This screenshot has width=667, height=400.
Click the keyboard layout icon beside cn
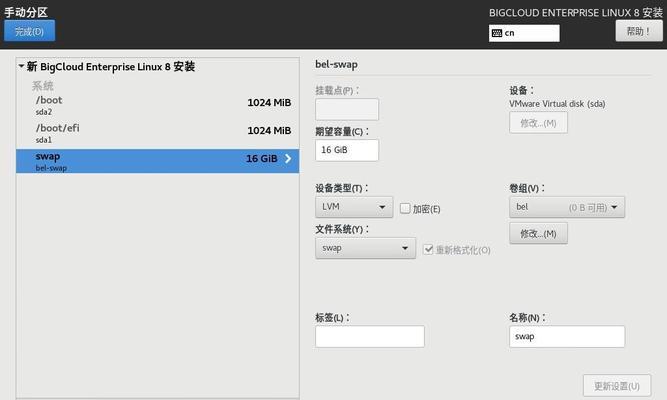497,33
